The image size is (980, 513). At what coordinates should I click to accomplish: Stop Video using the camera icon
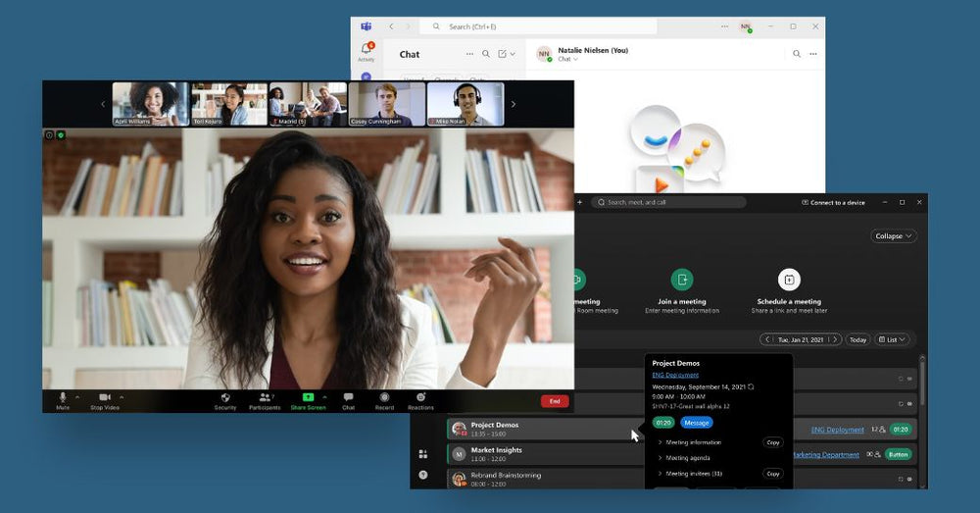(104, 397)
